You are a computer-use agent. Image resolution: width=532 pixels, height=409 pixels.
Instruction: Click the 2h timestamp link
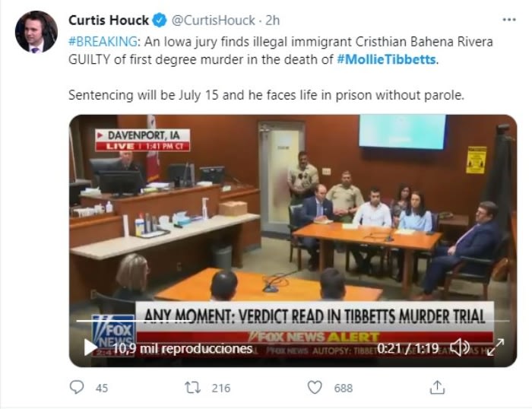tap(272, 21)
